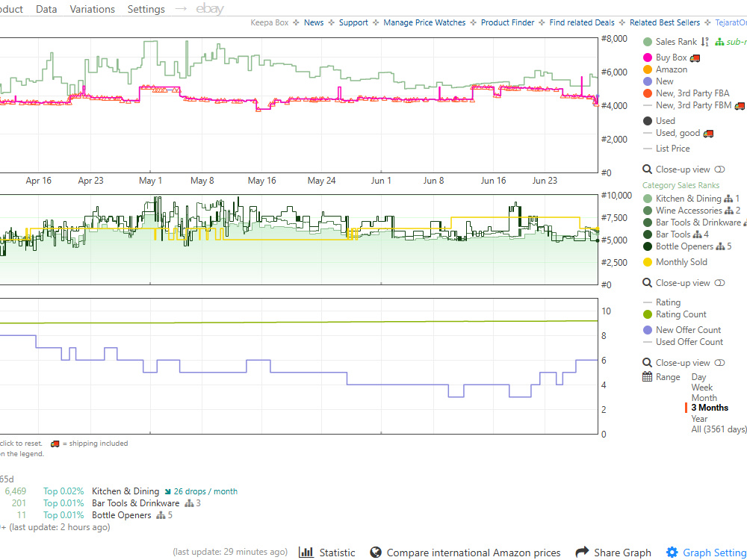747x560 pixels.
Task: Open Find related Deals link
Action: (582, 22)
